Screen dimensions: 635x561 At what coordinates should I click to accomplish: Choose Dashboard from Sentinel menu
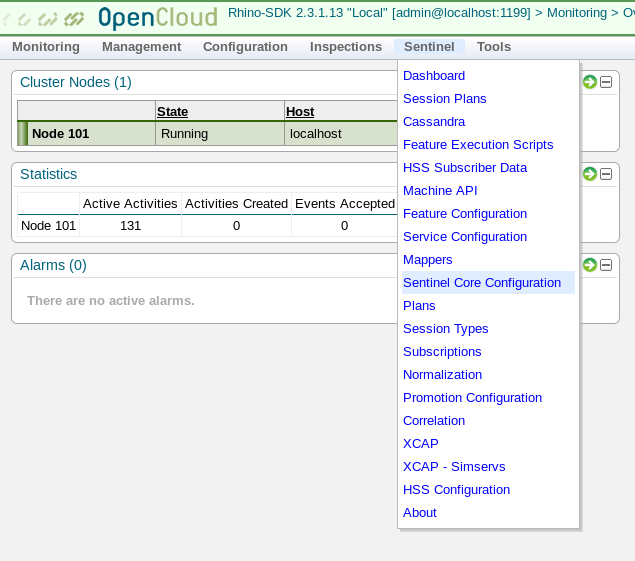point(434,76)
